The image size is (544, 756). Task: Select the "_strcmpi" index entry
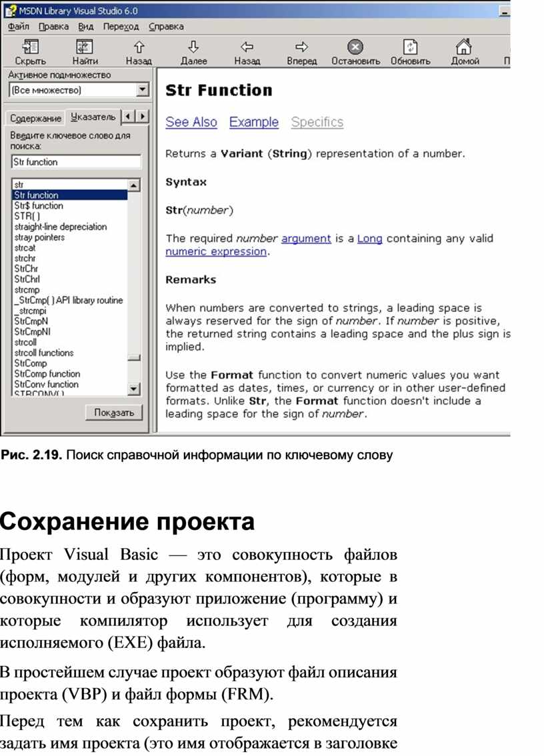[31, 311]
